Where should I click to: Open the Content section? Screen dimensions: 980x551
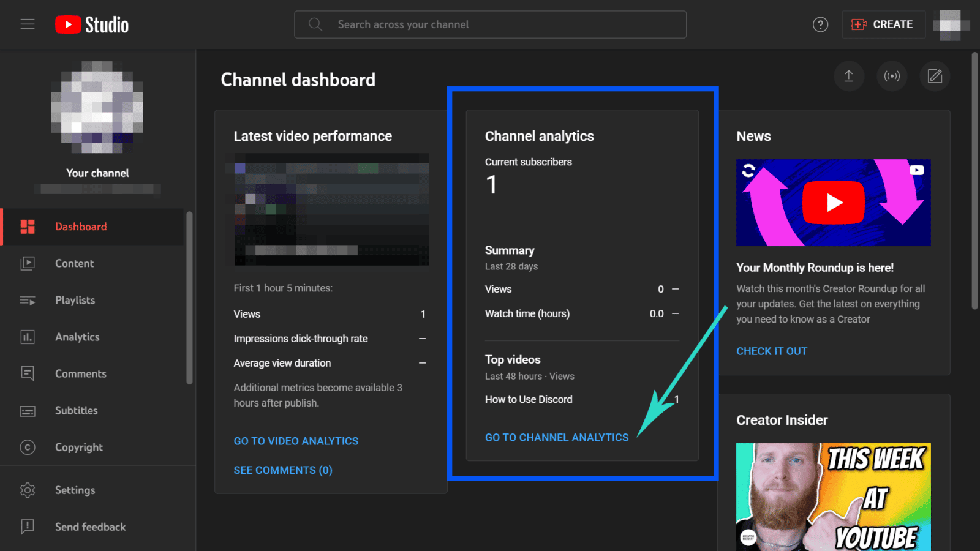92,263
